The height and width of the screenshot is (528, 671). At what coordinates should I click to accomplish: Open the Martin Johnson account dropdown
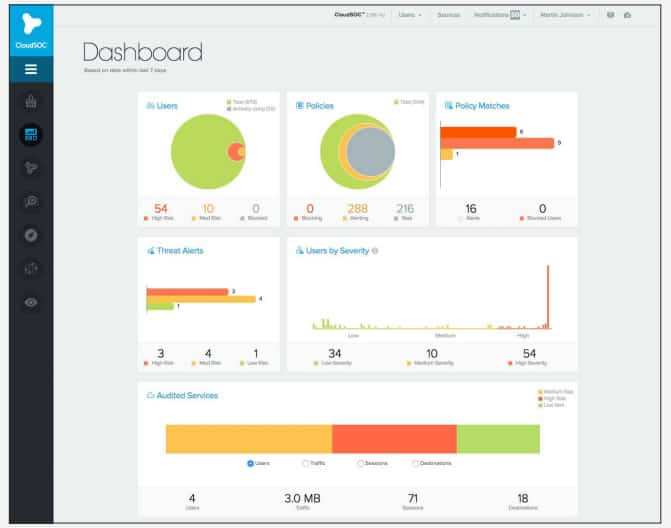click(565, 15)
